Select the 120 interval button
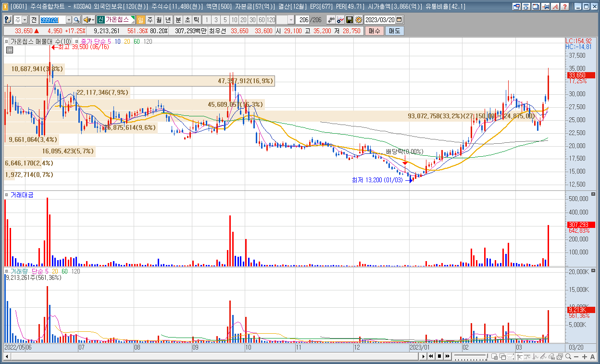Image resolution: width=600 pixels, height=364 pixels. coord(271,20)
